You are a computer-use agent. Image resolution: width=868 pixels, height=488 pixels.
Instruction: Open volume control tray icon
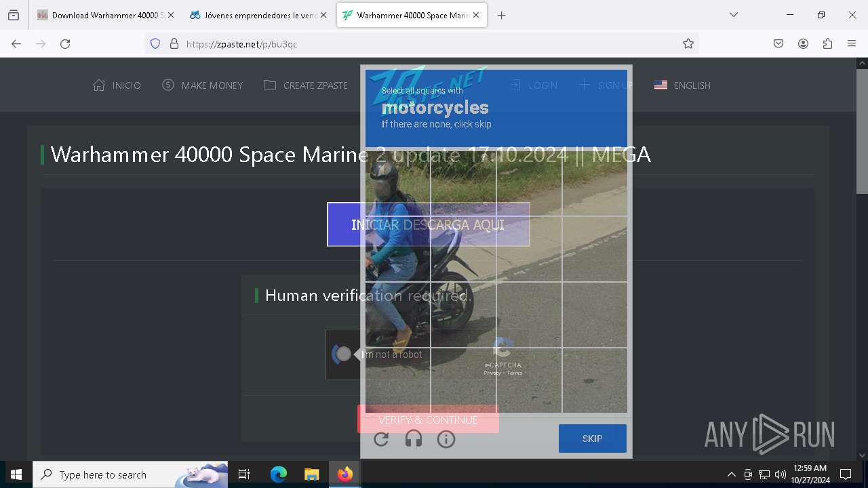point(781,474)
